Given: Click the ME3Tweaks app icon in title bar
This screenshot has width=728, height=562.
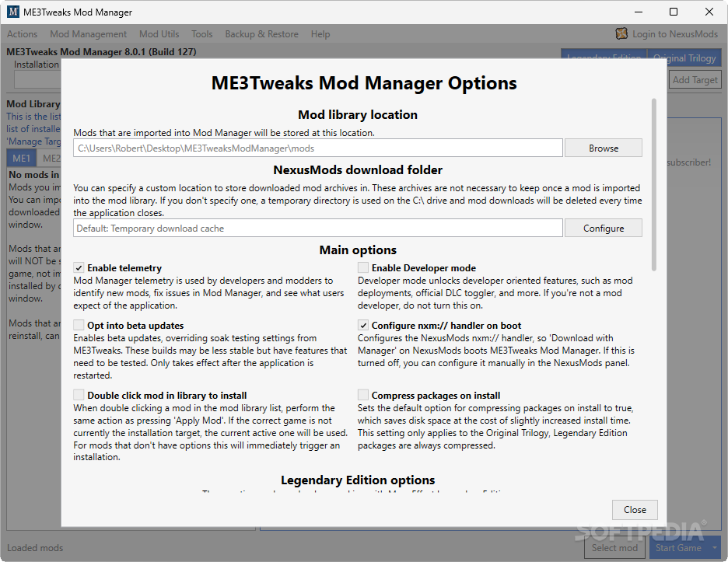Looking at the screenshot, I should 13,12.
